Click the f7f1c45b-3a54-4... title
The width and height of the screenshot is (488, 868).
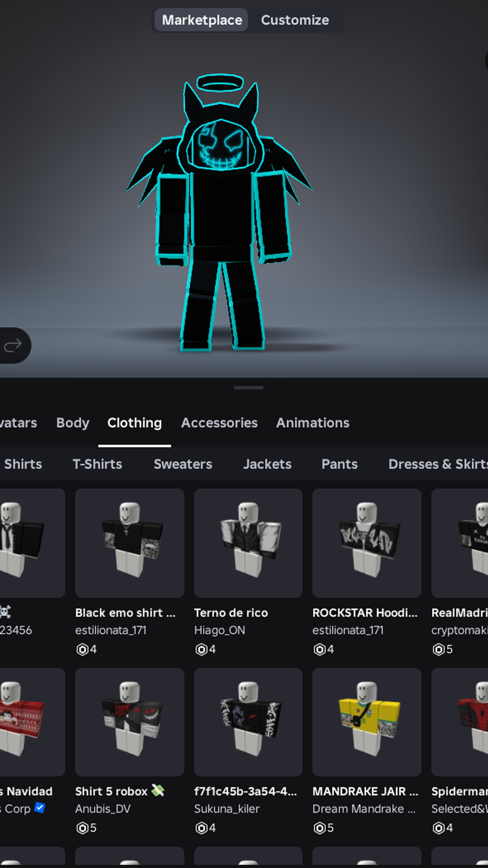coord(246,792)
